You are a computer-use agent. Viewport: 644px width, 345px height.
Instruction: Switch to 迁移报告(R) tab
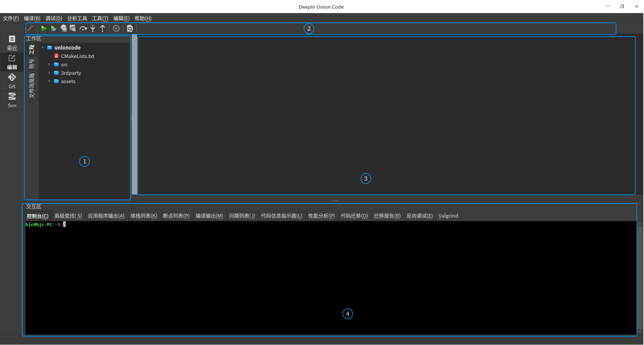pyautogui.click(x=387, y=216)
